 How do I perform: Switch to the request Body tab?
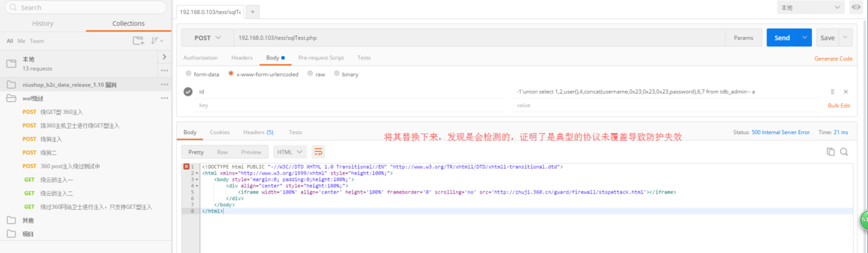pos(275,58)
